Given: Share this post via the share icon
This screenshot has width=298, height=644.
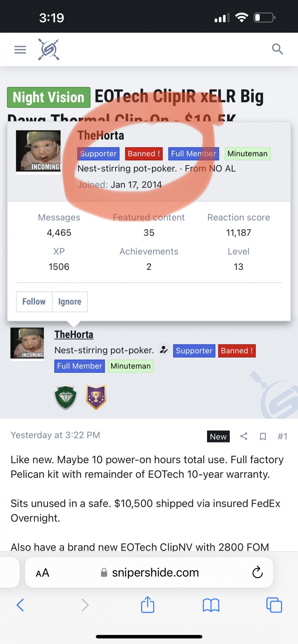Looking at the screenshot, I should tap(244, 436).
